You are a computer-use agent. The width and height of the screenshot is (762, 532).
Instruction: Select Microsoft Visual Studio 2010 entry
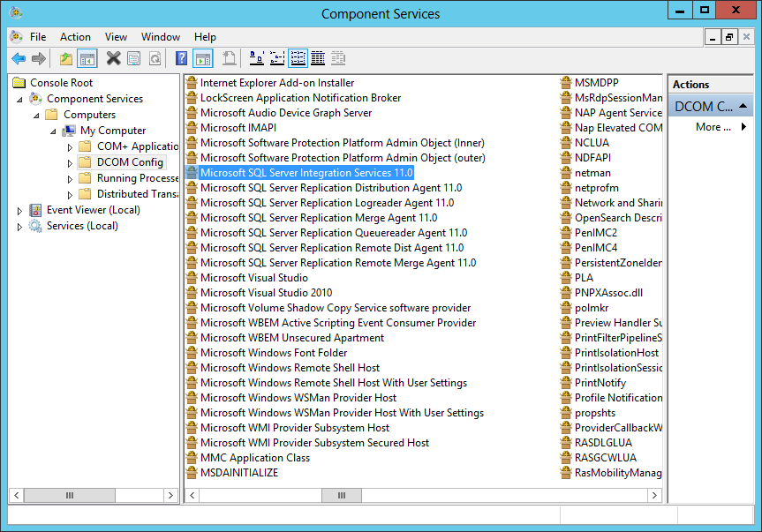267,293
